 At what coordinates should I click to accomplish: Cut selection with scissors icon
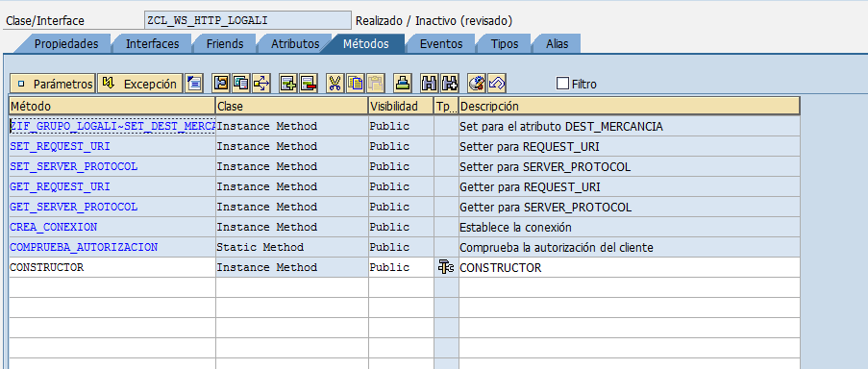pos(335,85)
